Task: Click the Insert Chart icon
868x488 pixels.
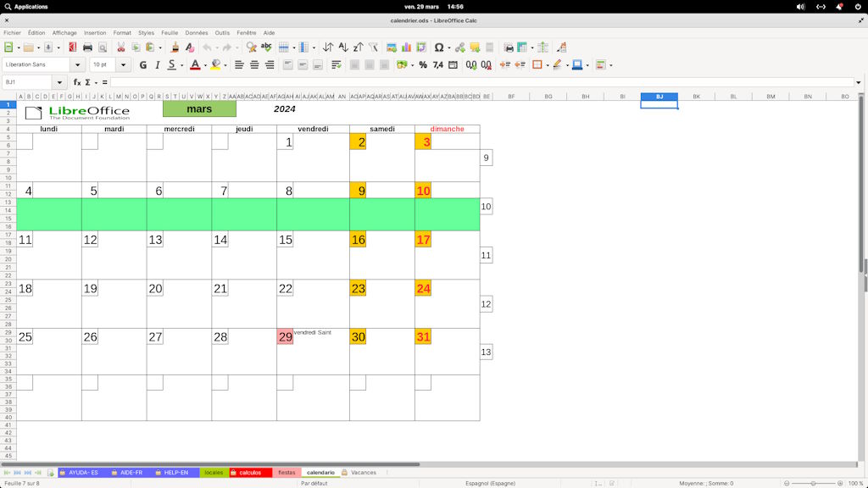Action: coord(409,47)
